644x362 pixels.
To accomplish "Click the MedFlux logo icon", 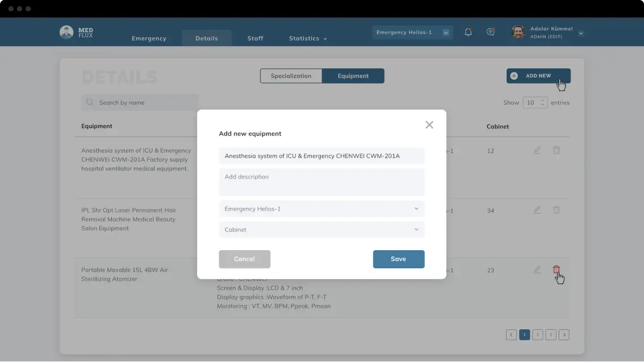I will (67, 32).
